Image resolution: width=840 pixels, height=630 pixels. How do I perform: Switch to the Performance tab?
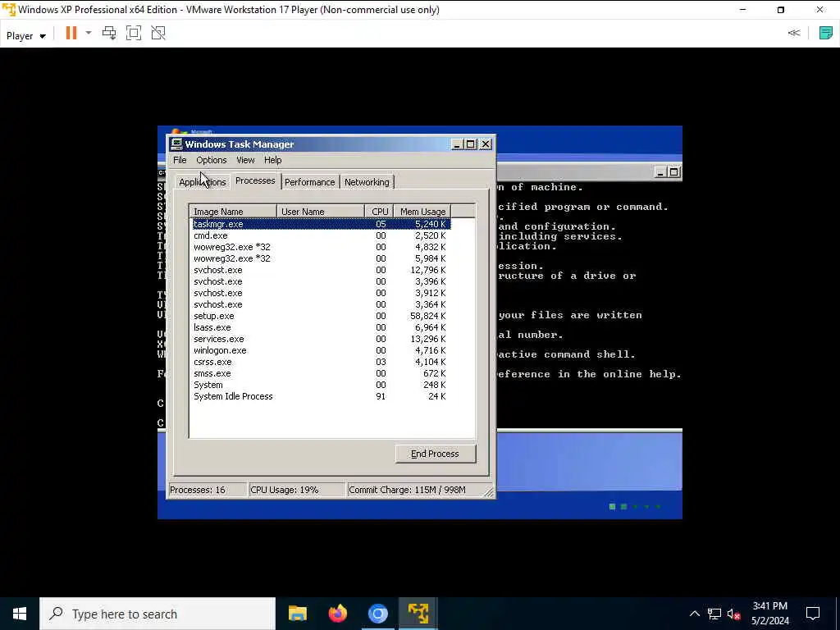[309, 182]
